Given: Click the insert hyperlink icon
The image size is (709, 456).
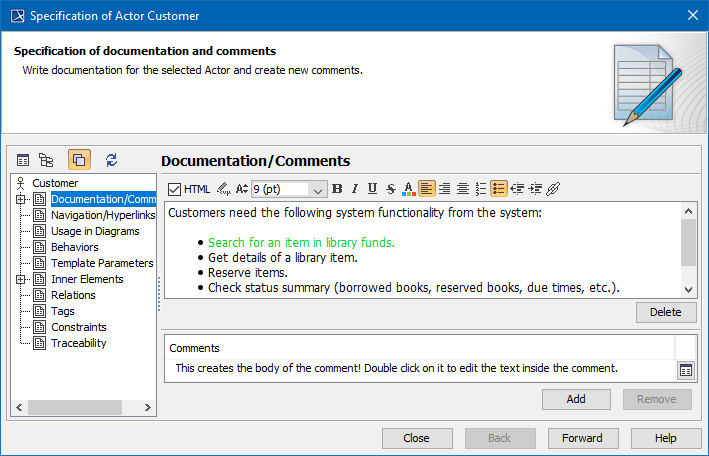Looking at the screenshot, I should (553, 188).
